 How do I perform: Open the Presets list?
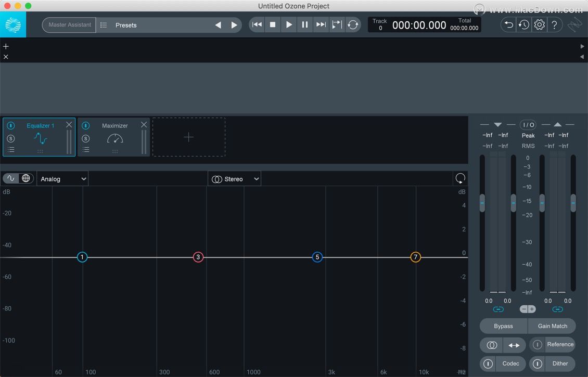(x=126, y=25)
